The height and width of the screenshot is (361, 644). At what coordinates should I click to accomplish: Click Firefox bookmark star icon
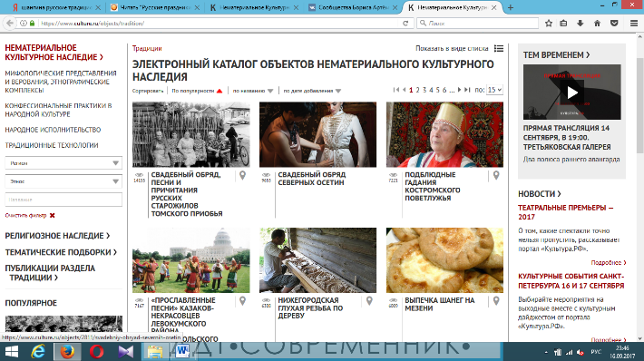coord(548,24)
